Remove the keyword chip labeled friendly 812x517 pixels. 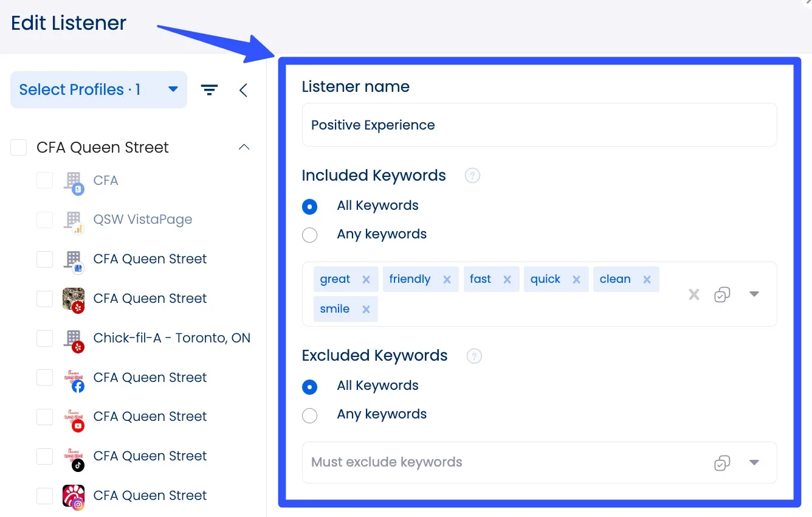point(447,279)
